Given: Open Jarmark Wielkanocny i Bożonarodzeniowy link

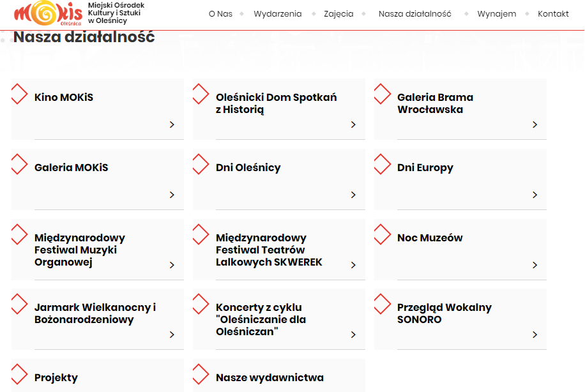Looking at the screenshot, I should [x=95, y=313].
